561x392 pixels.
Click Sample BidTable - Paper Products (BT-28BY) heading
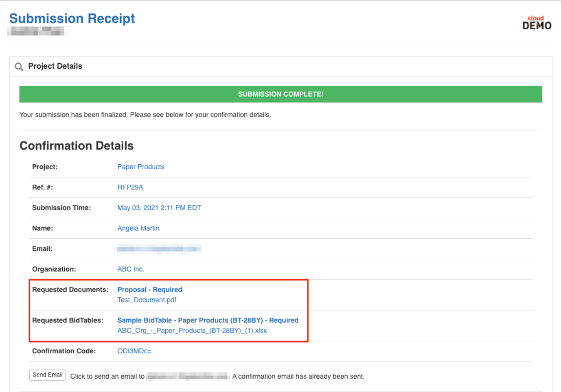(x=208, y=320)
